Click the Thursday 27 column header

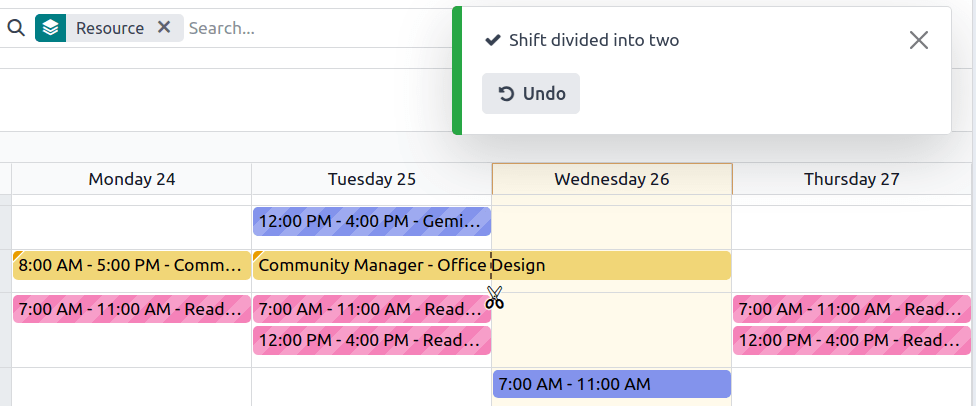coord(852,179)
